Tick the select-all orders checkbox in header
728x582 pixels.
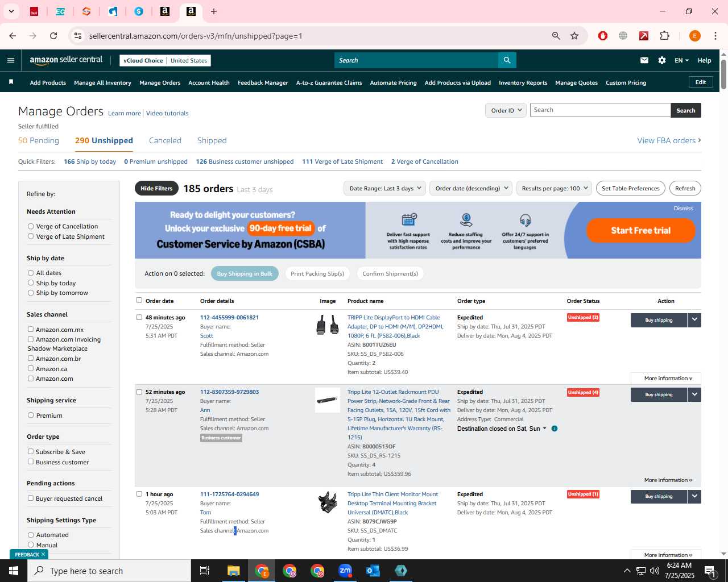(x=139, y=300)
